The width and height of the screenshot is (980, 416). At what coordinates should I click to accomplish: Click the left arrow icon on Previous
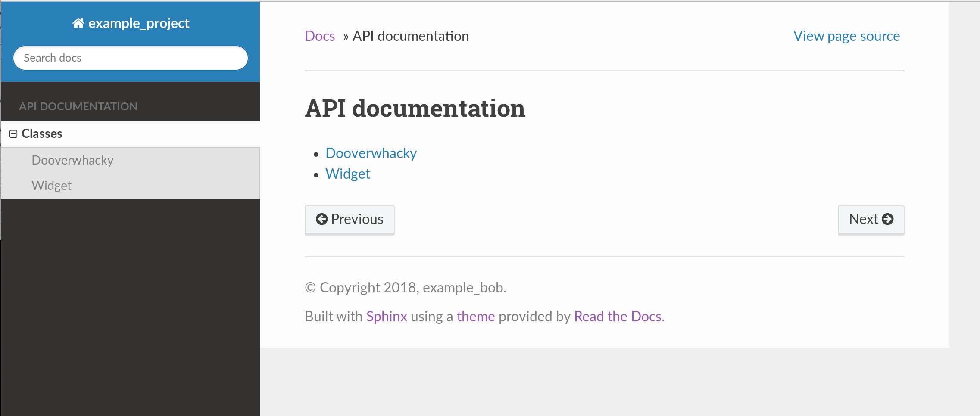tap(321, 219)
